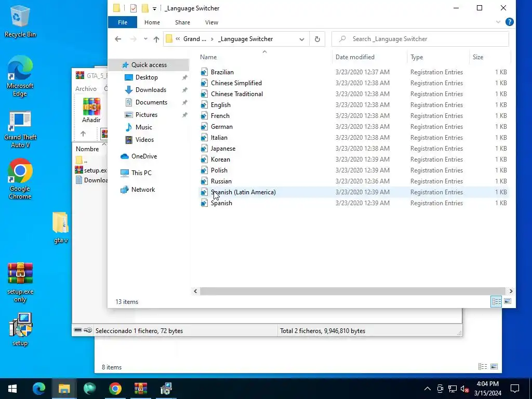Go to Desktop in navigation pane
532x399 pixels.
[147, 77]
